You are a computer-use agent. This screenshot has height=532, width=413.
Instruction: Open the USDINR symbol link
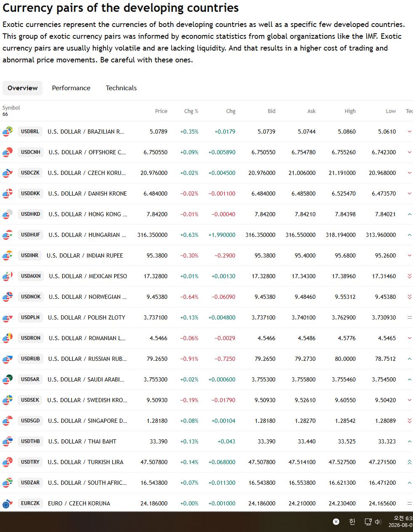tap(30, 255)
